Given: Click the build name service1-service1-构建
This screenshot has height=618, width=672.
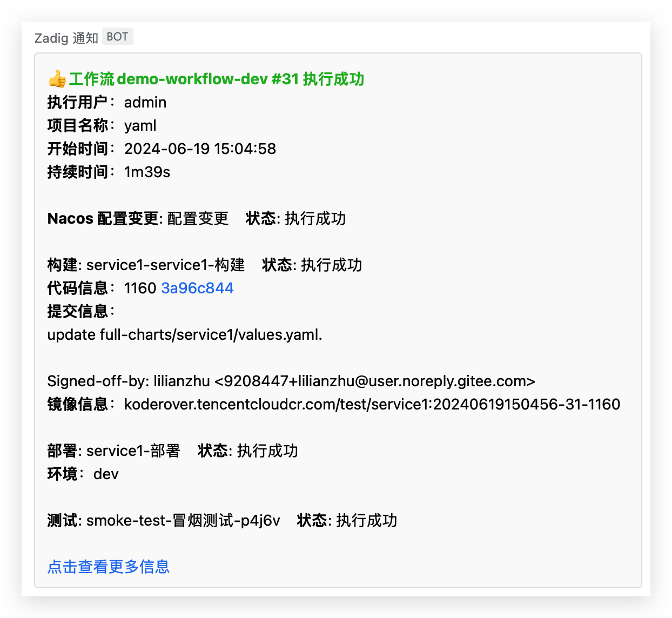Looking at the screenshot, I should click(x=166, y=265).
